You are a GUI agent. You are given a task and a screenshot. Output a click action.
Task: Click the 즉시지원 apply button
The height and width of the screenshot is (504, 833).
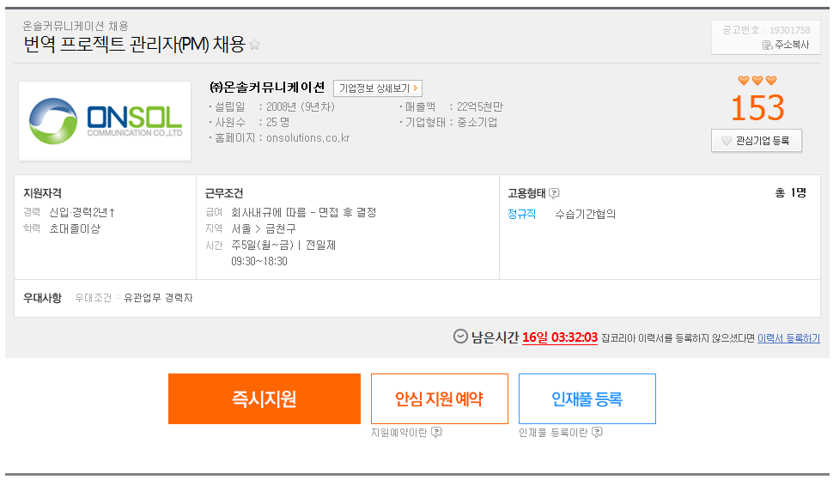264,399
